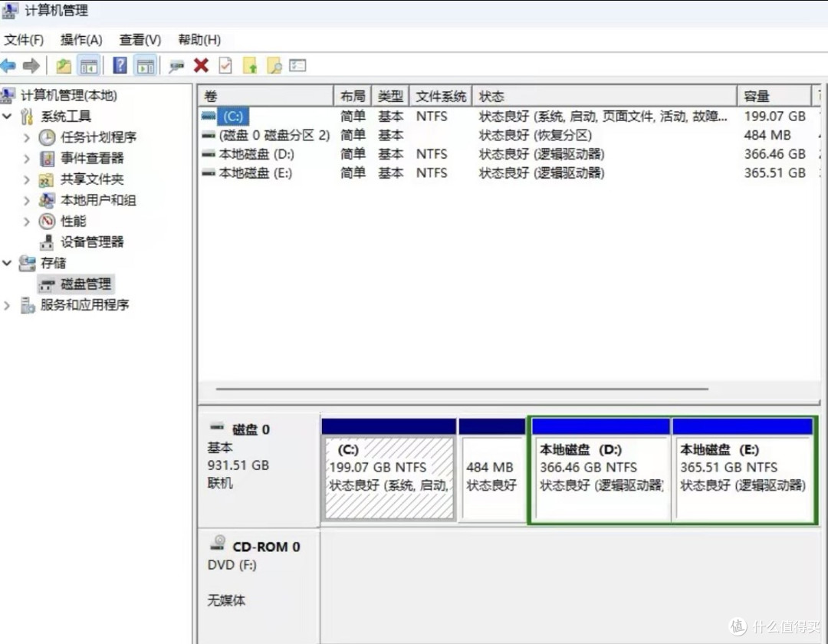Select the (C:) partition block in disk map
Screen dimensions: 828x644
pyautogui.click(x=389, y=470)
